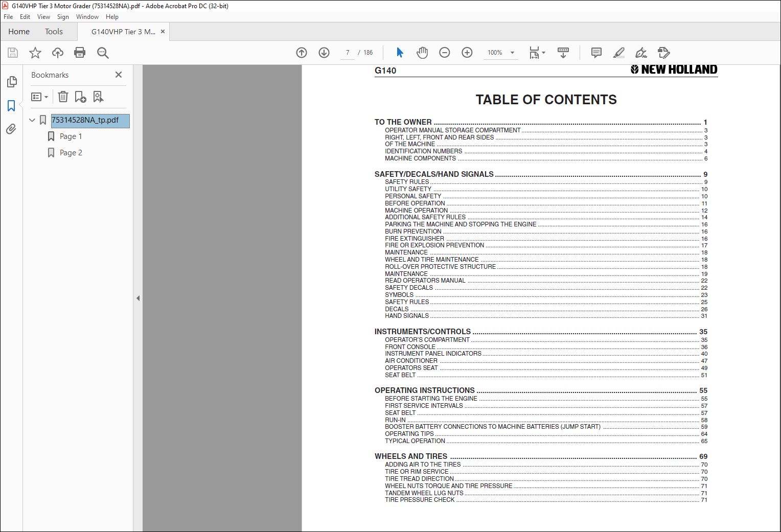The height and width of the screenshot is (532, 781).
Task: Go to next page arrow
Action: tap(324, 53)
